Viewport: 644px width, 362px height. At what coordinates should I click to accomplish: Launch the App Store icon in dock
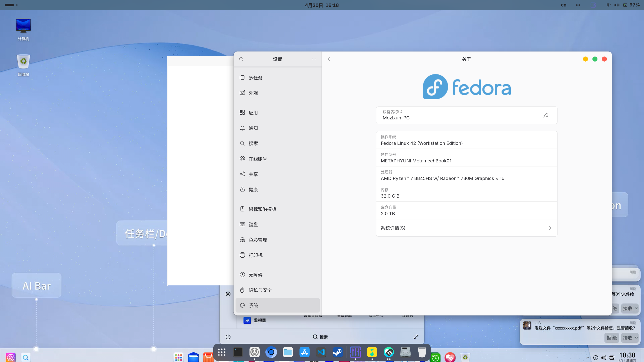pyautogui.click(x=304, y=352)
